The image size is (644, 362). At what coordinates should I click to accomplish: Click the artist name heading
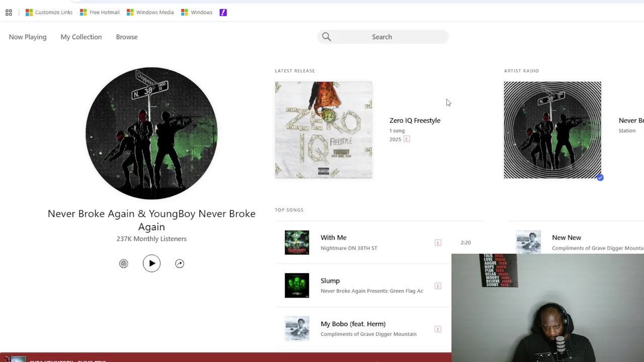click(x=151, y=220)
